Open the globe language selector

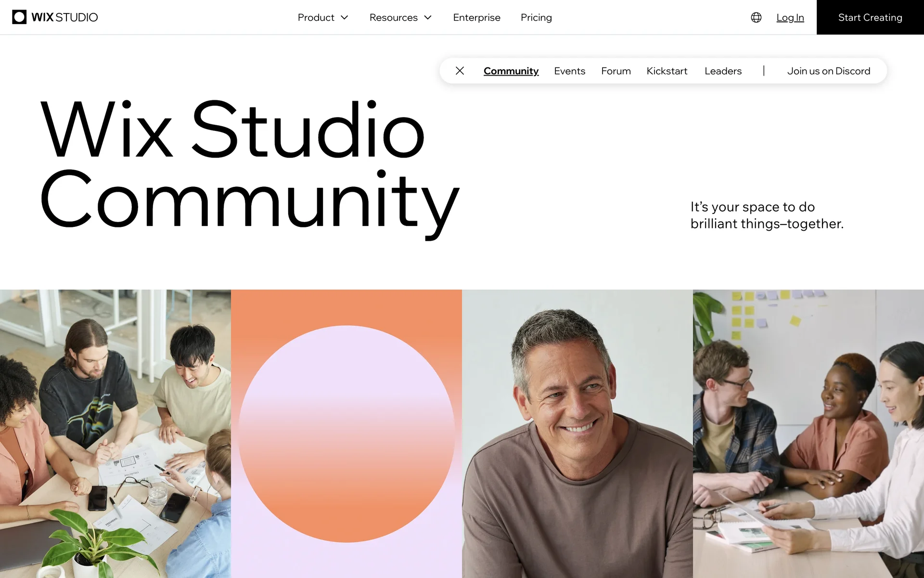756,17
